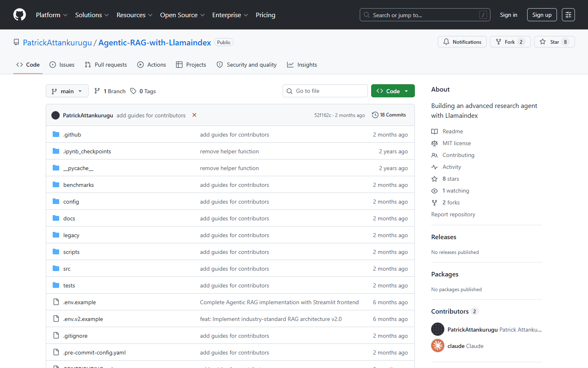The image size is (588, 368).
Task: Click the book icon beside Readme
Action: [434, 131]
